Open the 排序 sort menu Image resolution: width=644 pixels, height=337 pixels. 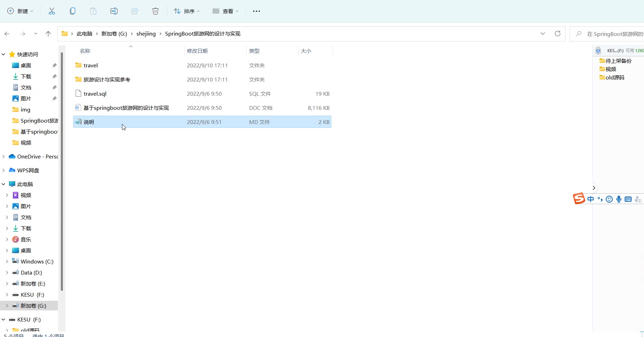[187, 11]
